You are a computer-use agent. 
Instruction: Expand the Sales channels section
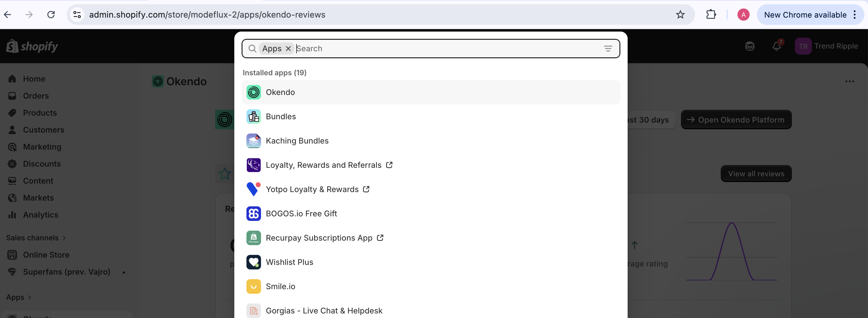coord(36,238)
